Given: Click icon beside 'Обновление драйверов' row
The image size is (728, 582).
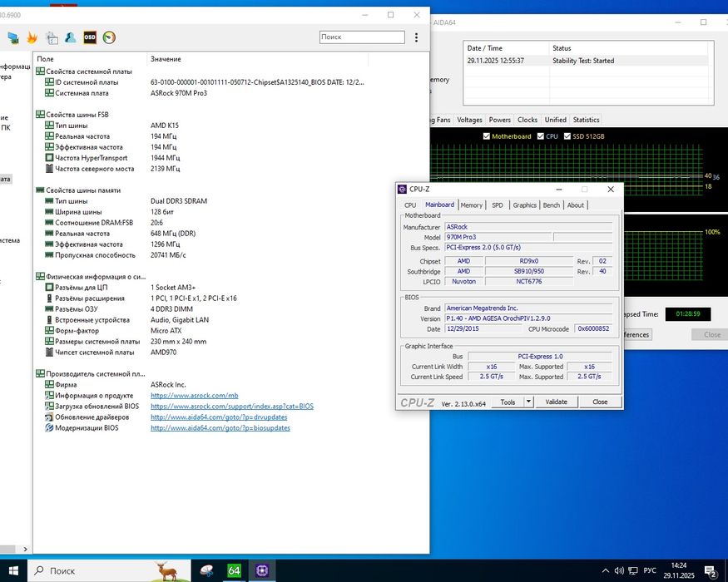Looking at the screenshot, I should [49, 417].
